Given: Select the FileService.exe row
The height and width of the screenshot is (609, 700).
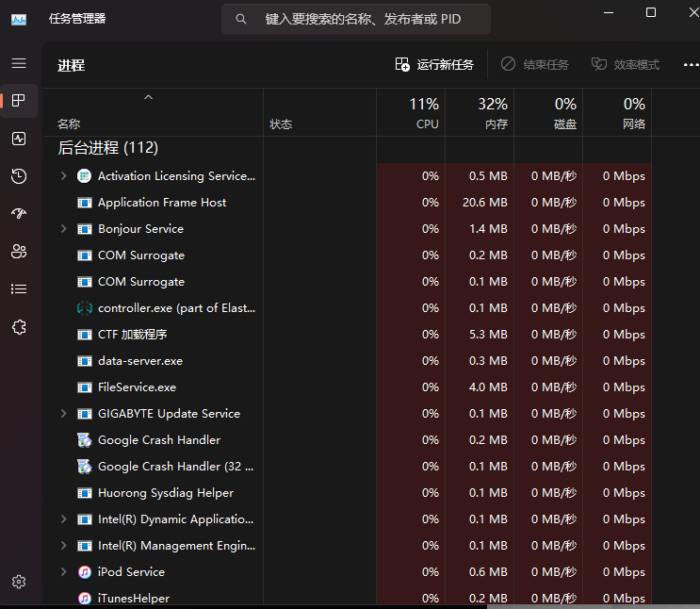Looking at the screenshot, I should click(348, 387).
